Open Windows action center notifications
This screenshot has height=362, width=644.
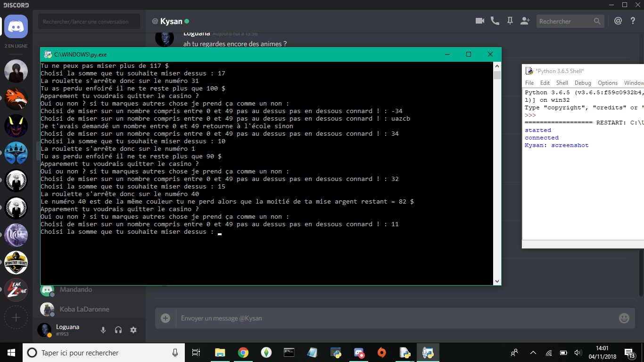coord(629,353)
